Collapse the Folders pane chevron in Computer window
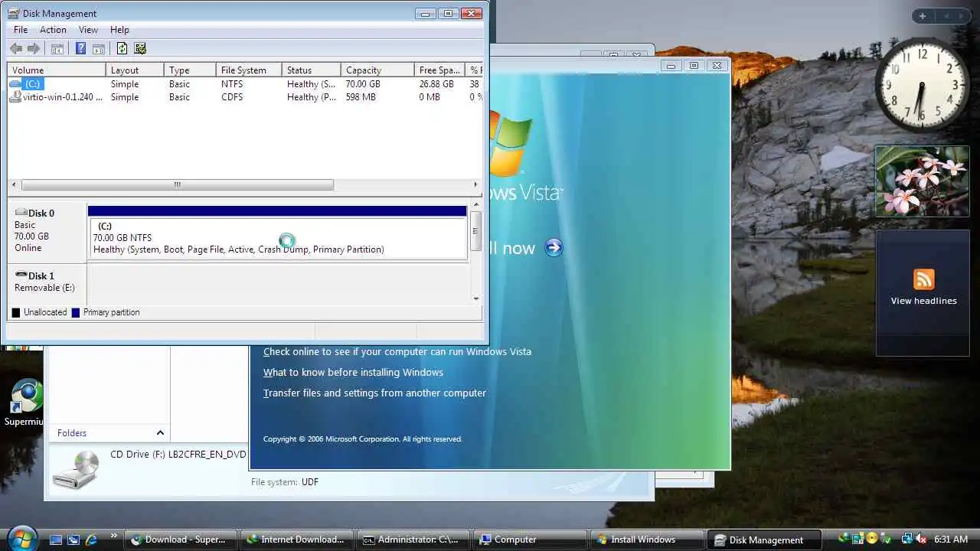Viewport: 980px width, 551px height. pos(160,433)
